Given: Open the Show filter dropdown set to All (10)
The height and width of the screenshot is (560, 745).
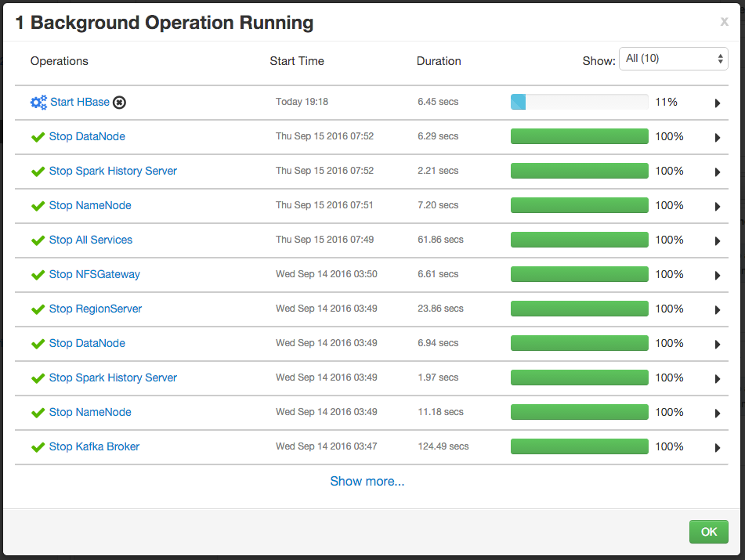Looking at the screenshot, I should coord(673,59).
